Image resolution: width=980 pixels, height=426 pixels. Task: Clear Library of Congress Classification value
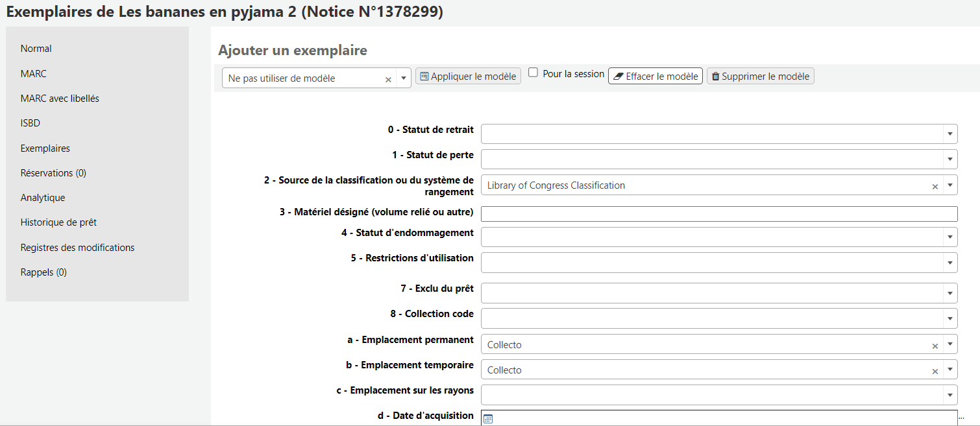[x=935, y=186]
